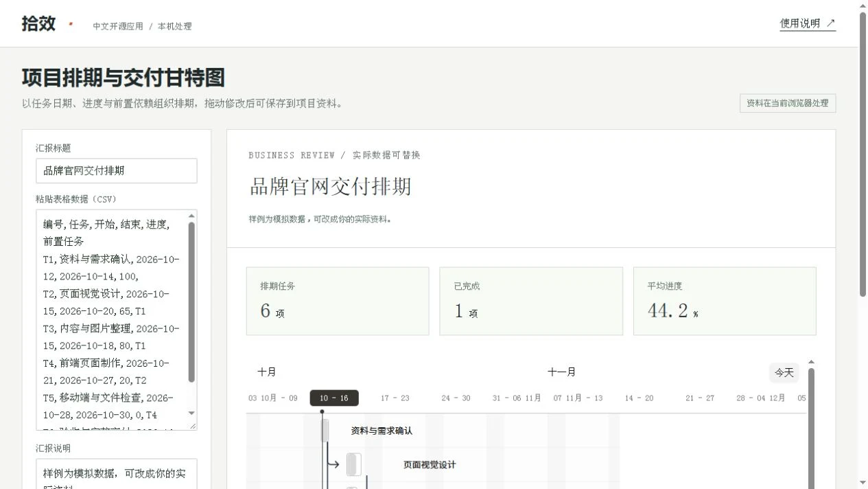Click the 28 - 04 12月 week label

point(761,398)
